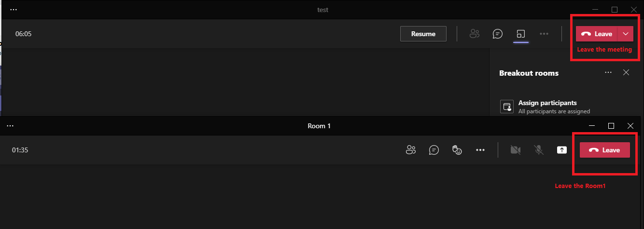Unmute microphone in Room 1
644x229 pixels.
[539, 150]
